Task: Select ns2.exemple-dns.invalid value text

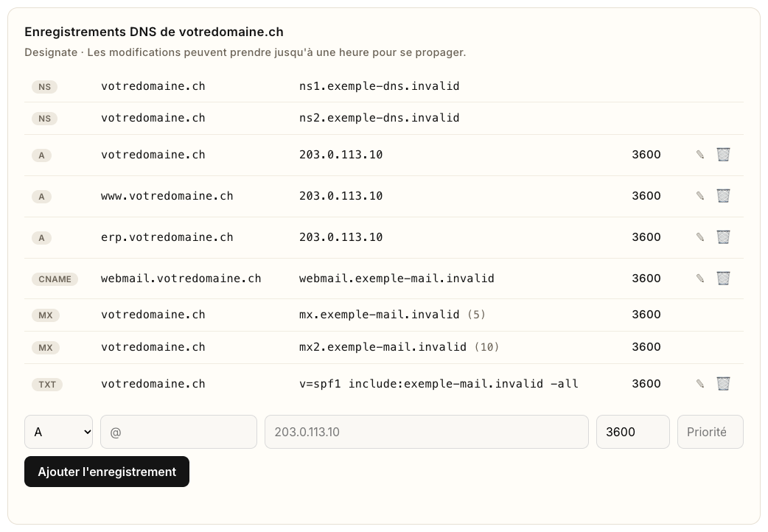Action: pyautogui.click(x=379, y=118)
